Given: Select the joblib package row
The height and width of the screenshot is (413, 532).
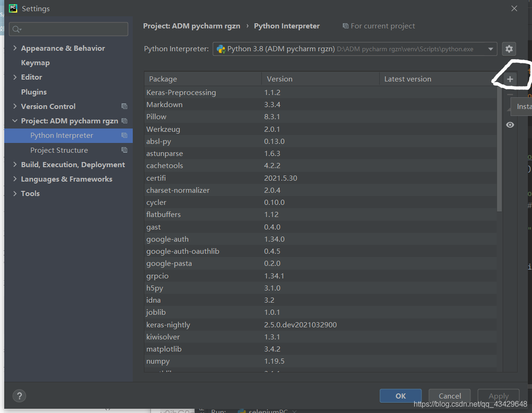Looking at the screenshot, I should [x=321, y=312].
